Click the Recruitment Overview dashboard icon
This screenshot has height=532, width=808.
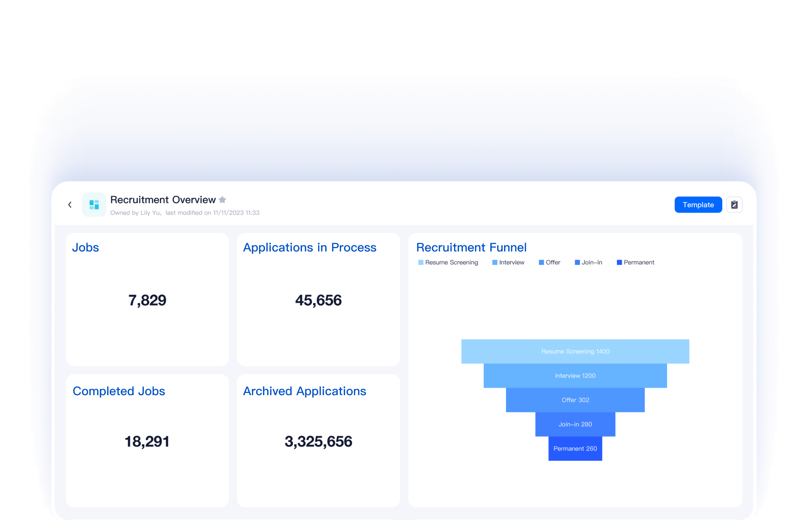point(94,204)
